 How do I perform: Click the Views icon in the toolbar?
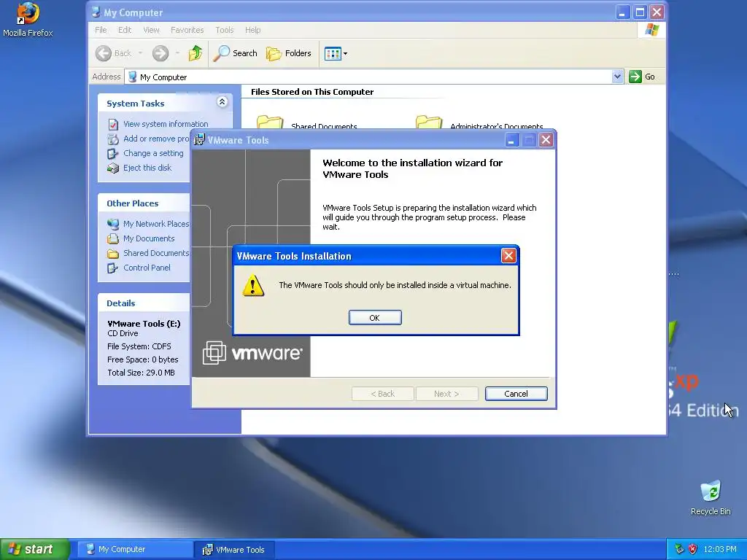click(x=333, y=54)
